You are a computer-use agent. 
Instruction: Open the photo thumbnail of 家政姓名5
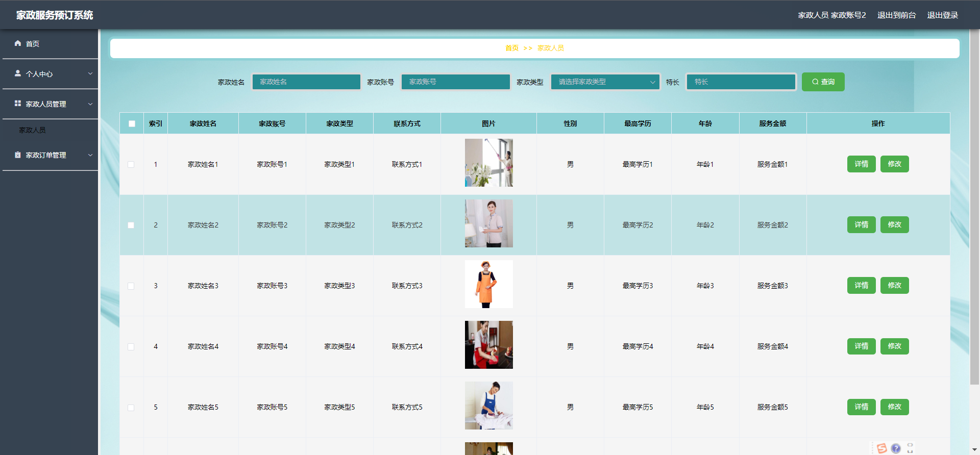[x=488, y=406]
